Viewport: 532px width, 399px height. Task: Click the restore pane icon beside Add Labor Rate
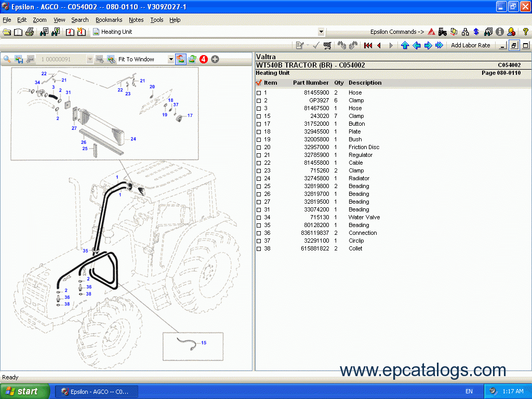[514, 46]
